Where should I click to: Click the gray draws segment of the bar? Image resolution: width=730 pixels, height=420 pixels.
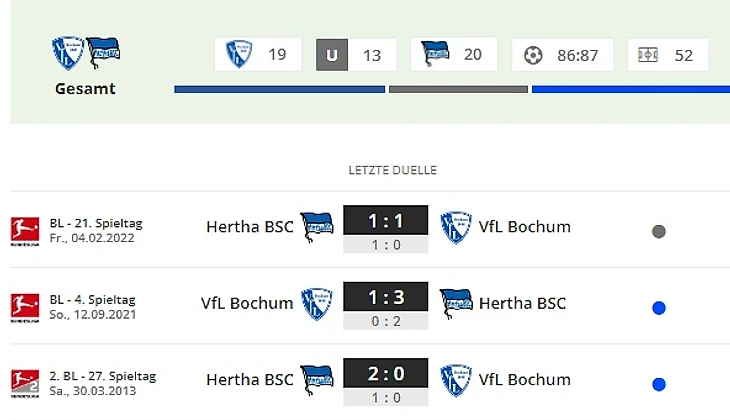click(458, 90)
